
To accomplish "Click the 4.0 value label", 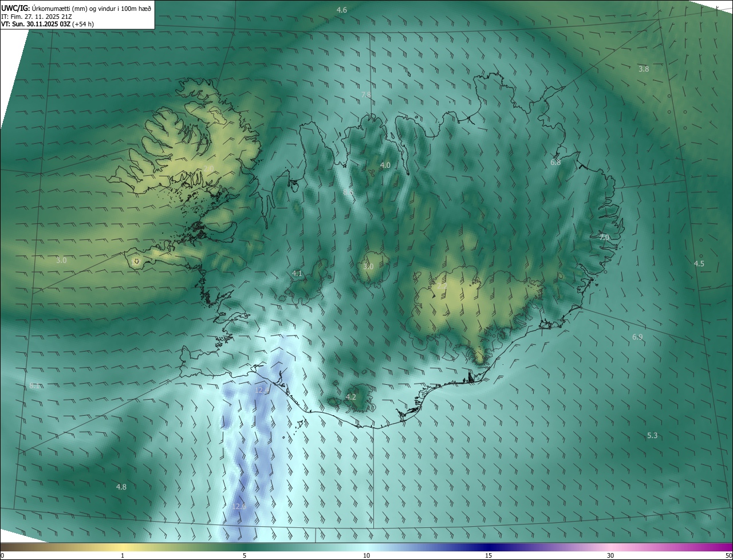I will point(385,165).
